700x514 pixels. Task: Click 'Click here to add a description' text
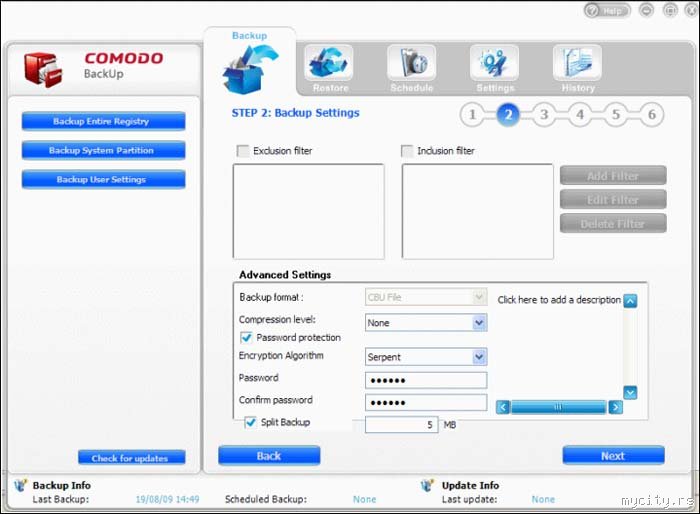(x=559, y=300)
